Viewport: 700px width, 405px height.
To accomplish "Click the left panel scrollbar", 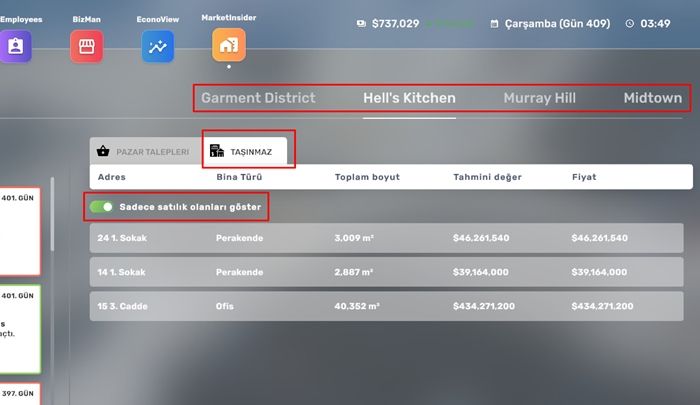I will (52, 230).
